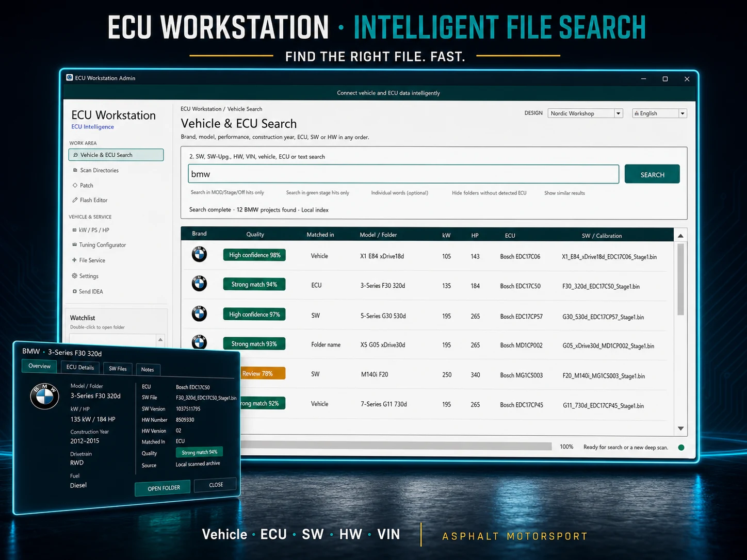Image resolution: width=747 pixels, height=560 pixels.
Task: Enable Show similar results option
Action: pyautogui.click(x=564, y=193)
